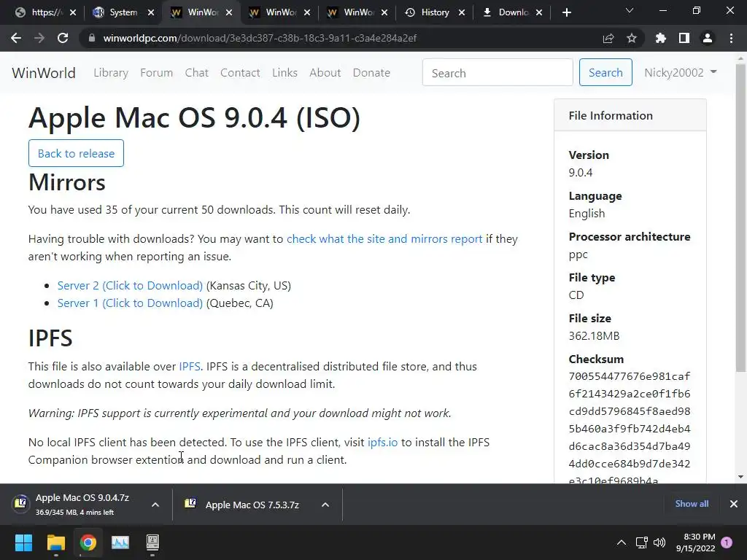Viewport: 747px width, 560px height.
Task: Click the Apple Mac OS 7.5.3.7z file icon
Action: click(190, 504)
